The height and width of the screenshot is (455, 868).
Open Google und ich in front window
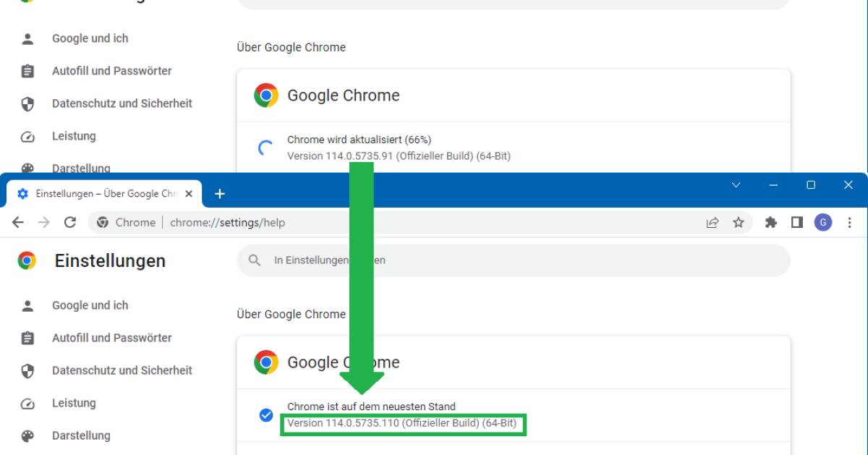[90, 305]
